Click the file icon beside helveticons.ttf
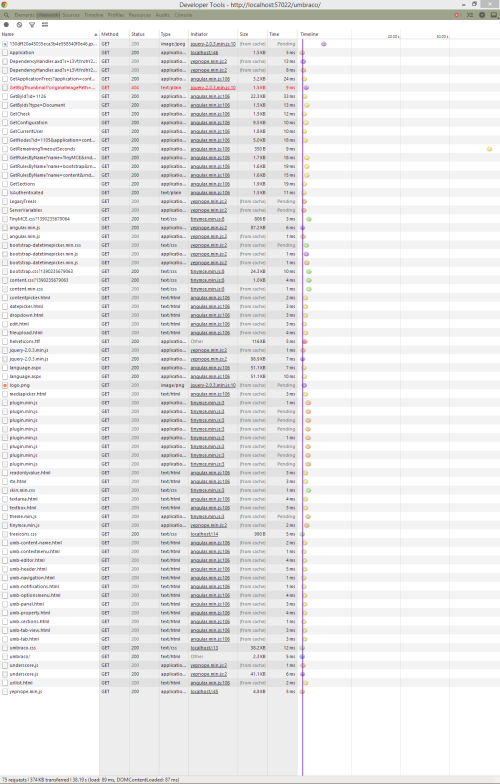This screenshot has height=784, width=500. pos(5,342)
